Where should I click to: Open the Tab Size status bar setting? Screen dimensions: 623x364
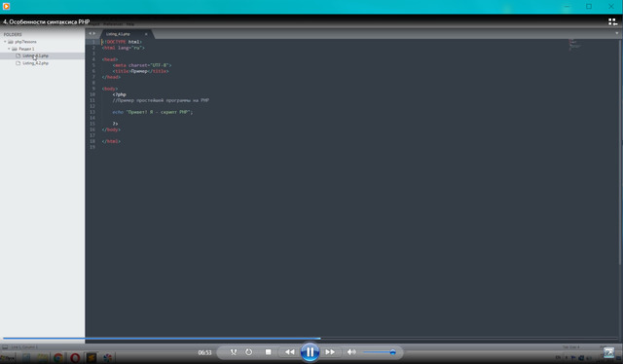[571, 346]
